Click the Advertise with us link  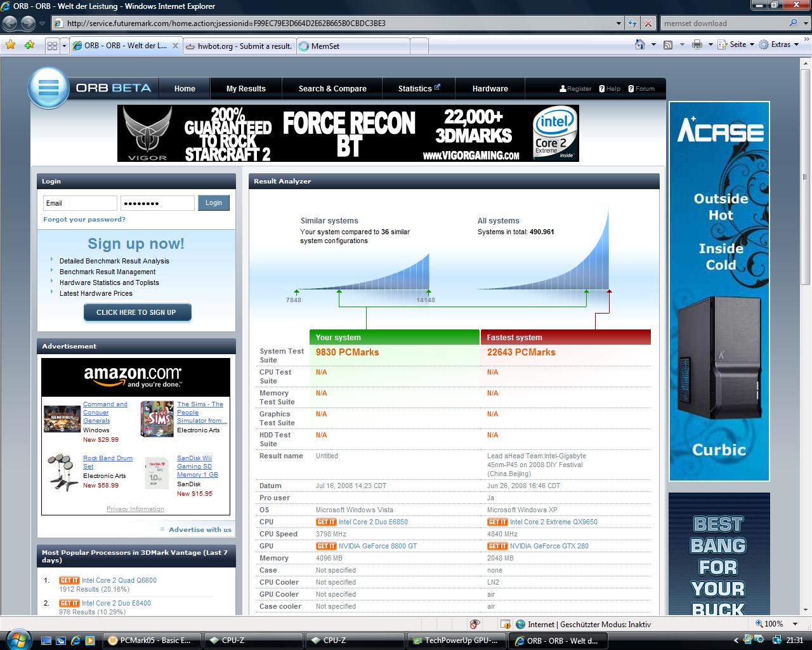click(200, 529)
